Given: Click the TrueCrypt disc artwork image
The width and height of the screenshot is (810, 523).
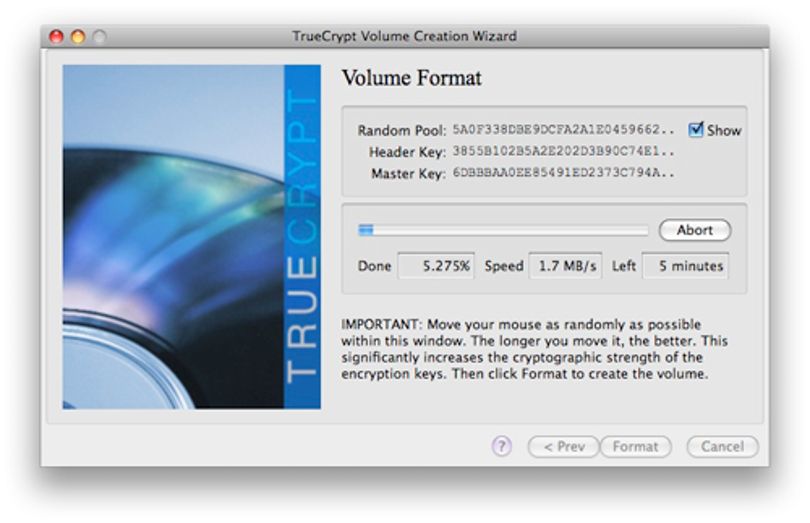Looking at the screenshot, I should [174, 237].
